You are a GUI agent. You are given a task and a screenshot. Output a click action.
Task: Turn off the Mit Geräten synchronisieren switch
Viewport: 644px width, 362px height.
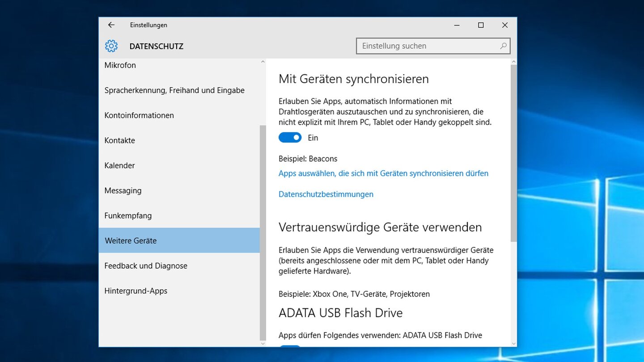[290, 138]
